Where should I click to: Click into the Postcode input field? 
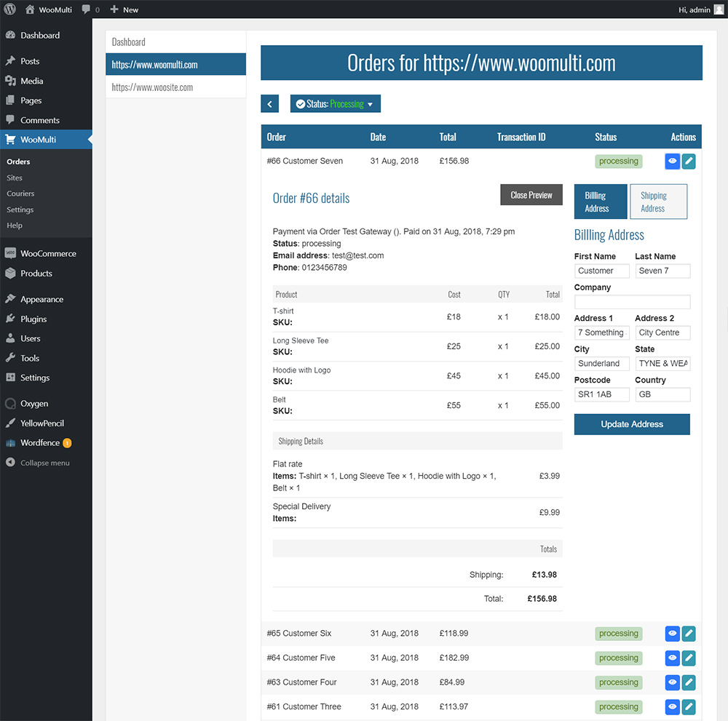601,394
